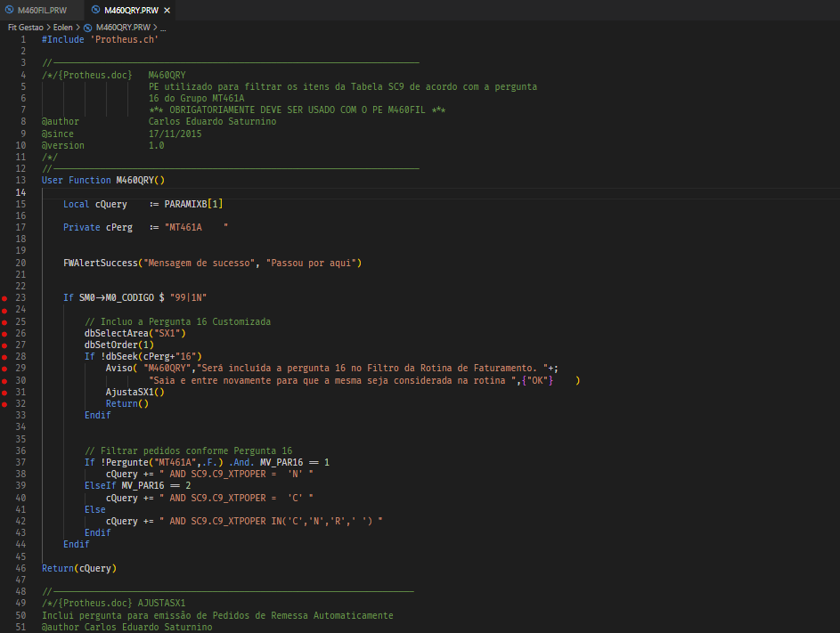The width and height of the screenshot is (840, 633).
Task: Click the breakpoint indicator beside line 31
Action: tap(4, 392)
